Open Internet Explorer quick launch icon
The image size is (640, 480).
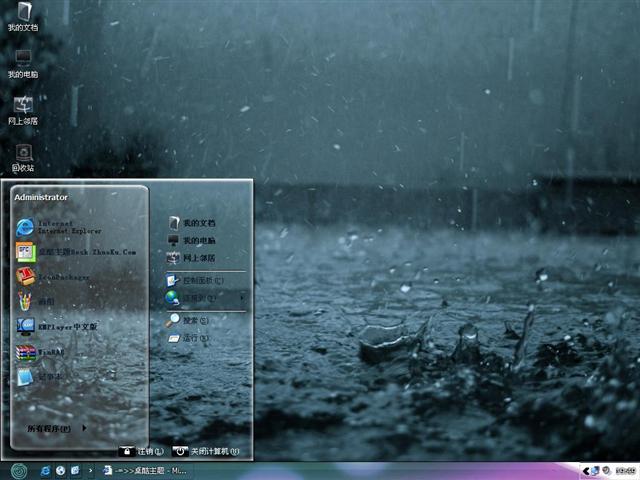tap(45, 471)
